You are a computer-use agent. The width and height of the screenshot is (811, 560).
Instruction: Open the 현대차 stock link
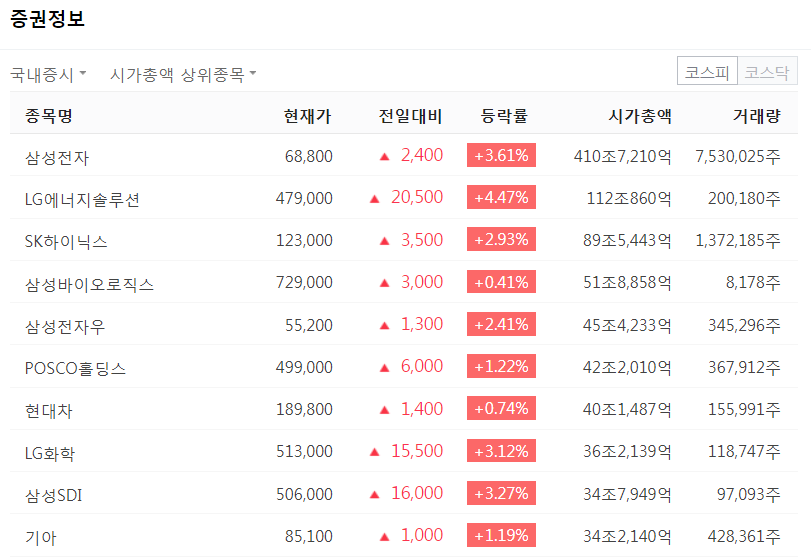49,410
